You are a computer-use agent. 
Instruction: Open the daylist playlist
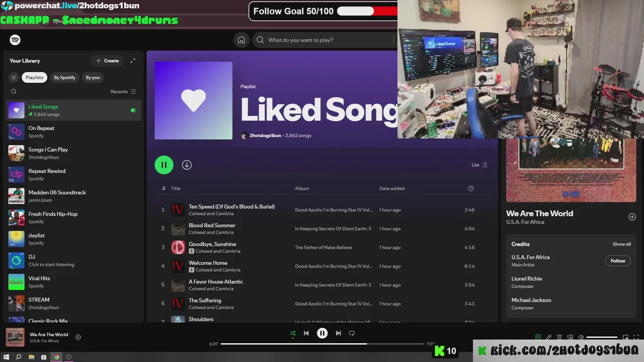click(x=73, y=239)
